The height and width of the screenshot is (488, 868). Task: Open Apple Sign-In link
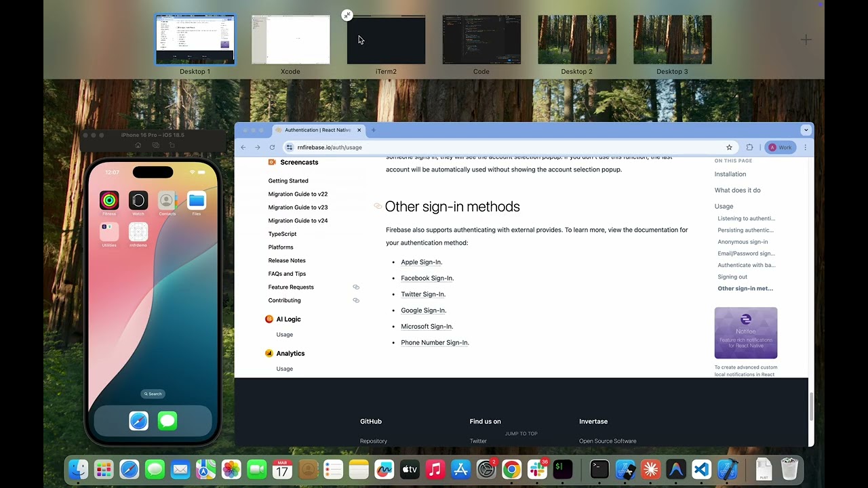(x=421, y=262)
